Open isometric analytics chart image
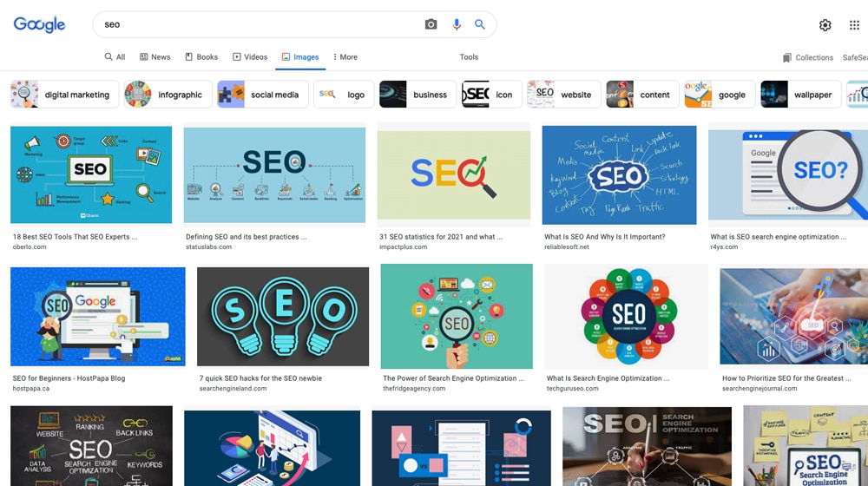Screen dimensions: 868x486 [x=273, y=449]
